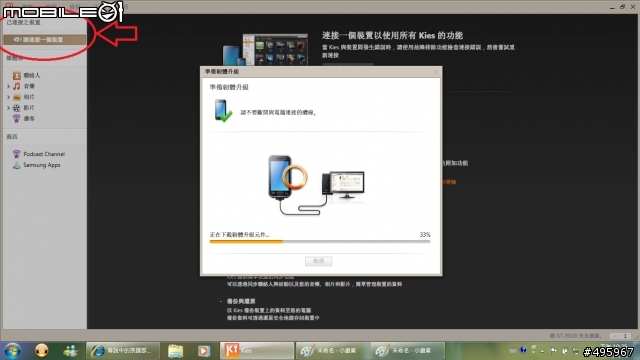640x360 pixels.
Task: Open the orange smiley face quick launch icon
Action: click(x=41, y=351)
